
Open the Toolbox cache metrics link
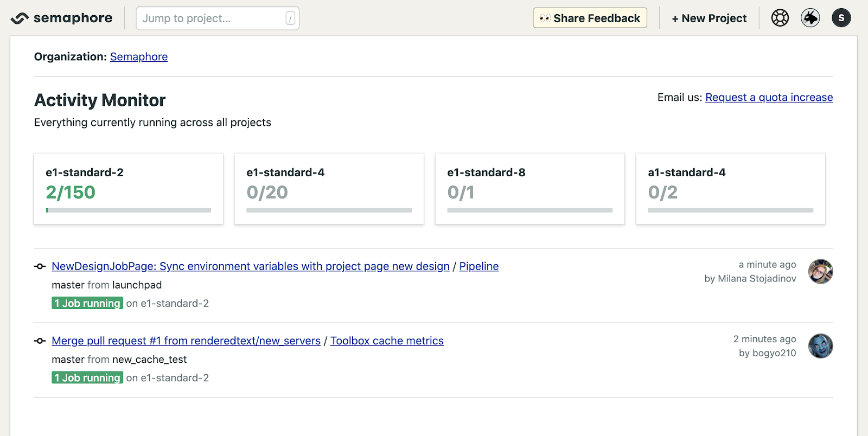[x=387, y=341]
